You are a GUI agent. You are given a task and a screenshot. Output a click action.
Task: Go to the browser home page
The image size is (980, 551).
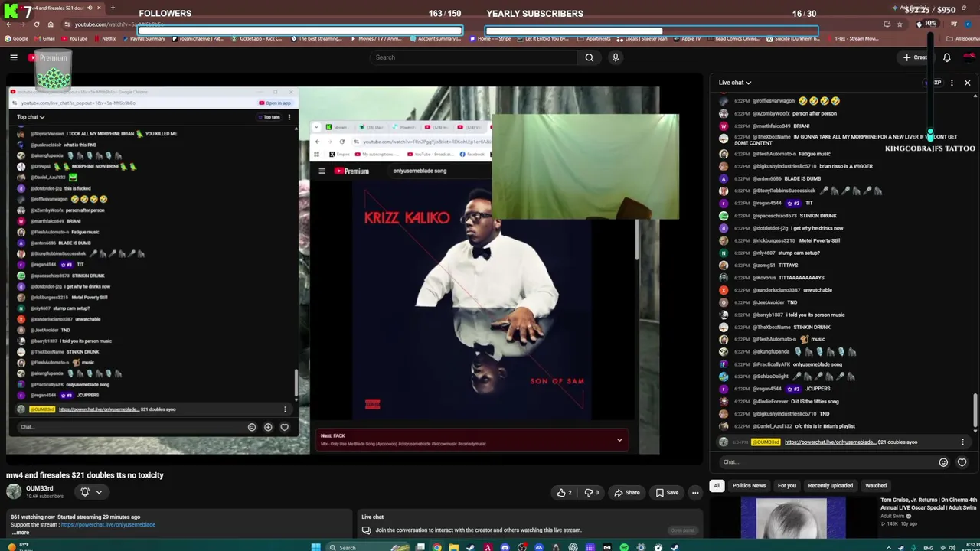[x=51, y=24]
